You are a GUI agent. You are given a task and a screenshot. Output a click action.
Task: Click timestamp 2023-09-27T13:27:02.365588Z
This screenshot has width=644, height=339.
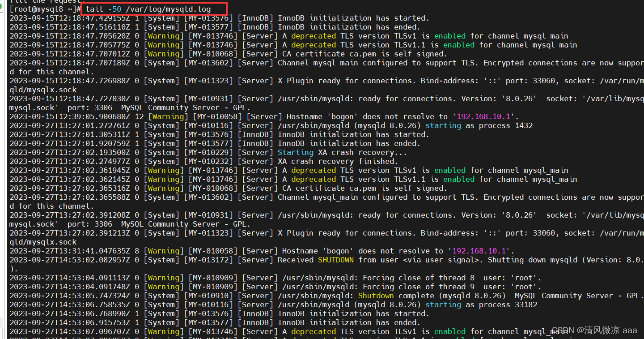[x=70, y=197]
